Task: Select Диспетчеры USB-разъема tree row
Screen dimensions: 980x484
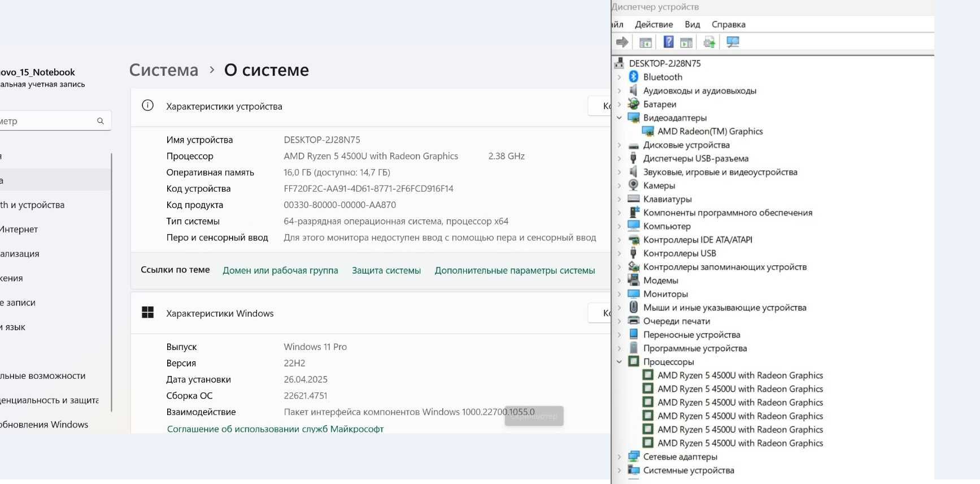Action: click(696, 158)
